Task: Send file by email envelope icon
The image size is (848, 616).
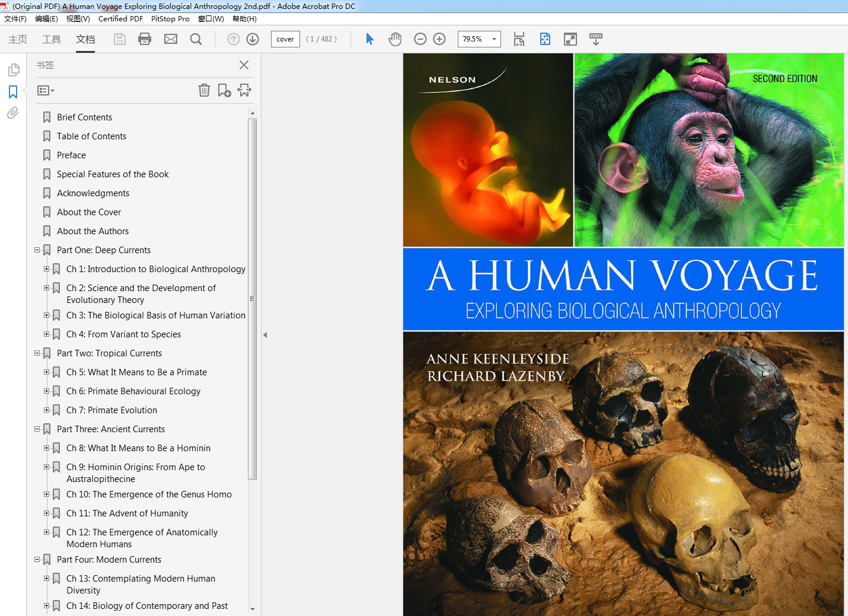Action: (x=171, y=39)
